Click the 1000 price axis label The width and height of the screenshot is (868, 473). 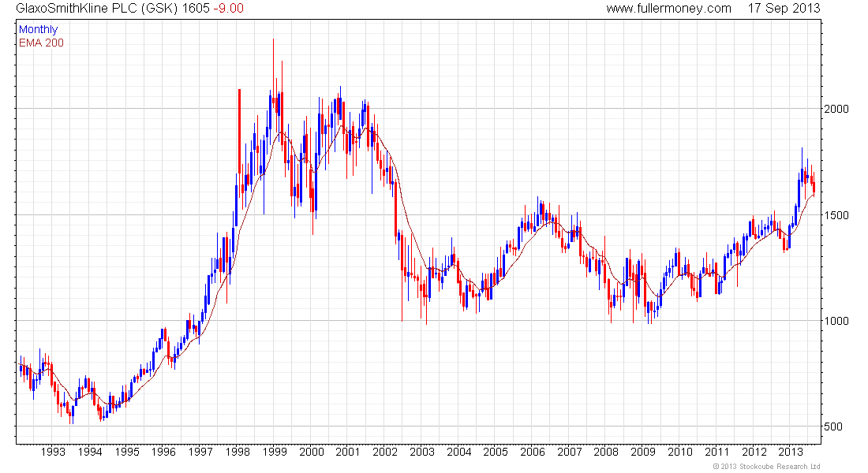pyautogui.click(x=836, y=321)
